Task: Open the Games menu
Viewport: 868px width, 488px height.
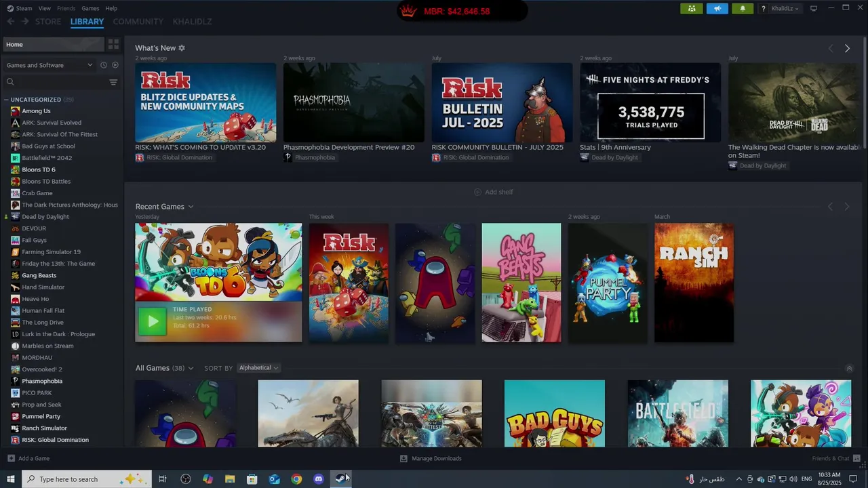Action: pyautogui.click(x=90, y=8)
